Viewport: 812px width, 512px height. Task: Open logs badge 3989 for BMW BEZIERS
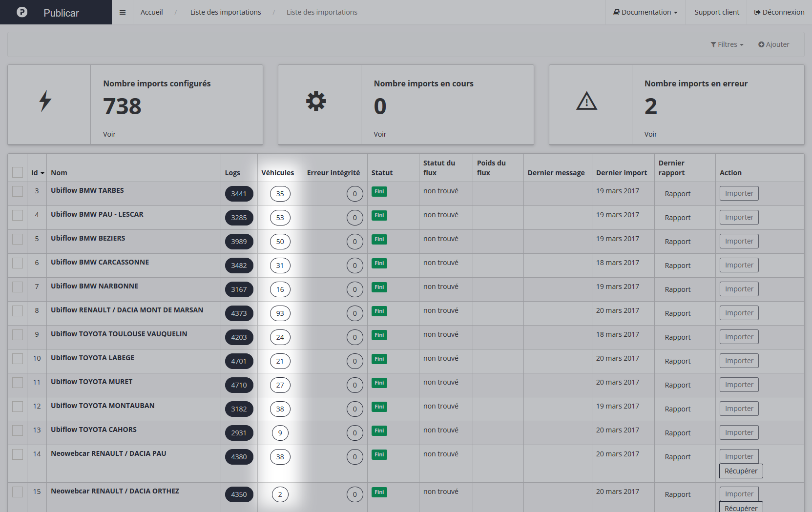(x=239, y=242)
